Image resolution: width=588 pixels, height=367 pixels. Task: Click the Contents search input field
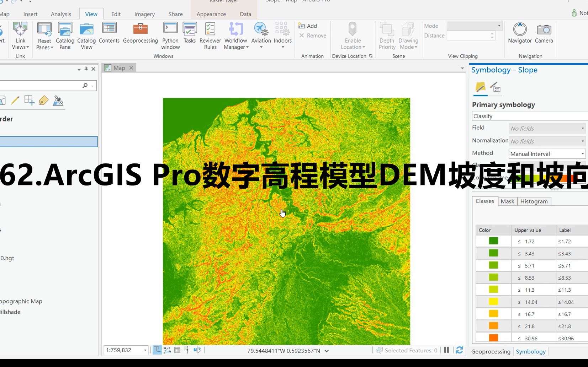(41, 86)
